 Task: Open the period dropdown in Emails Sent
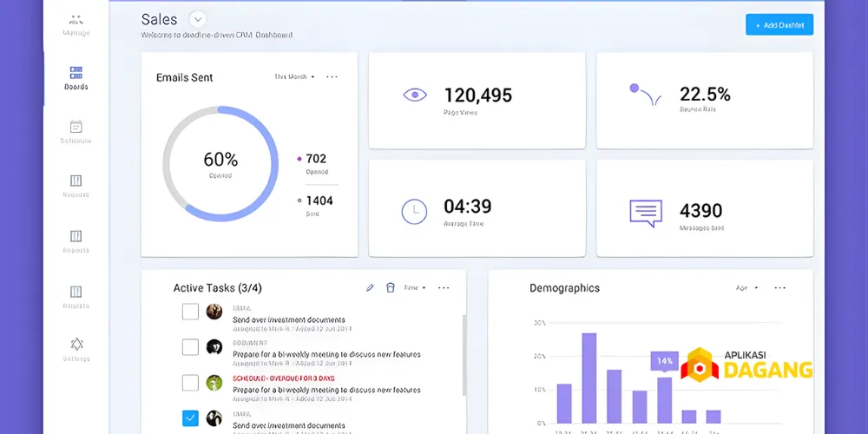294,77
